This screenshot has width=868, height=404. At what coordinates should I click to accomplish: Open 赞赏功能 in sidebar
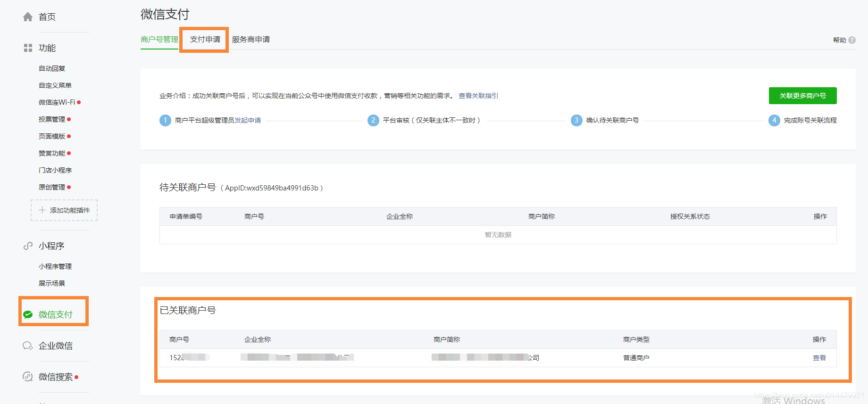coord(52,153)
